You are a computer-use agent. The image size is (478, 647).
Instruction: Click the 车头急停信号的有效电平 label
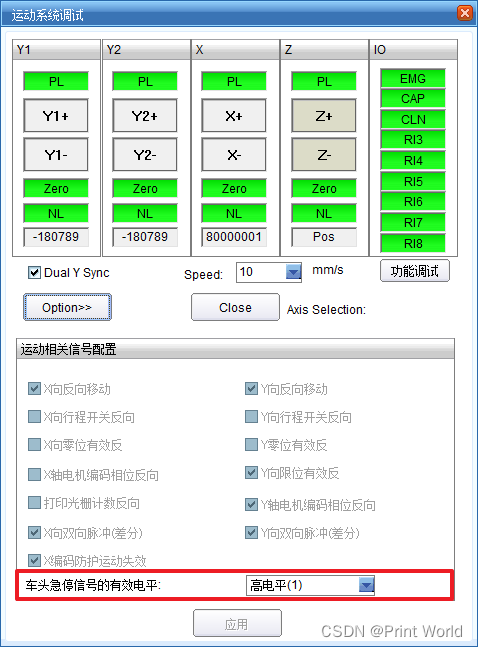tap(93, 585)
